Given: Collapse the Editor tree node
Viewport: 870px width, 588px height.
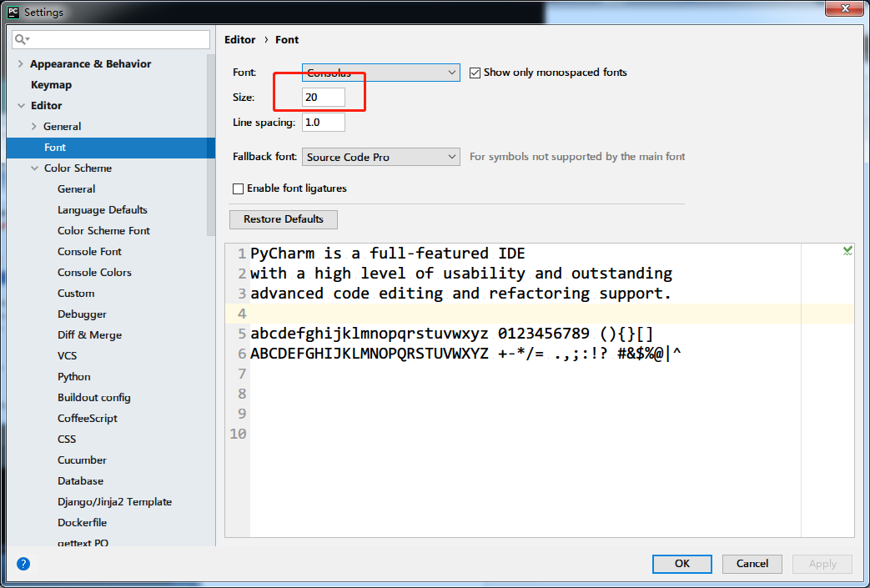Looking at the screenshot, I should 21,105.
